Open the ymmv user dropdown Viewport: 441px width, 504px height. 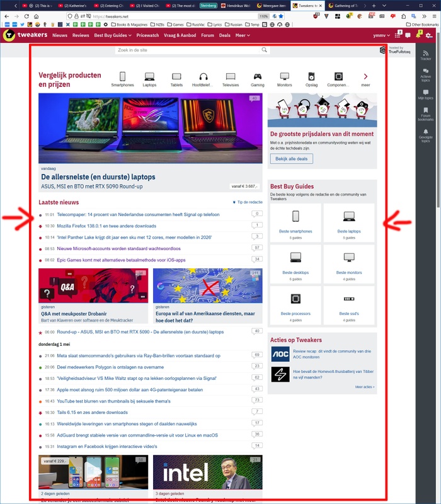point(382,35)
